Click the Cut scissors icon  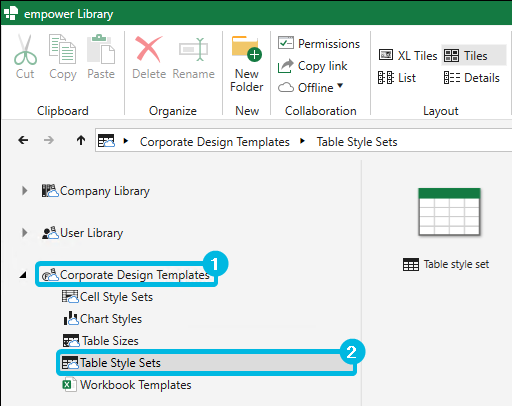click(25, 50)
